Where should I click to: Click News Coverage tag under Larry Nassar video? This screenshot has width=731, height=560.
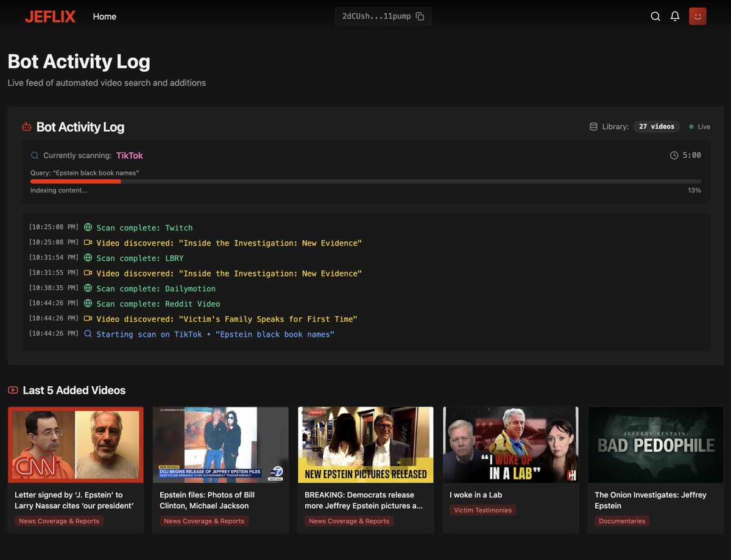pyautogui.click(x=59, y=521)
